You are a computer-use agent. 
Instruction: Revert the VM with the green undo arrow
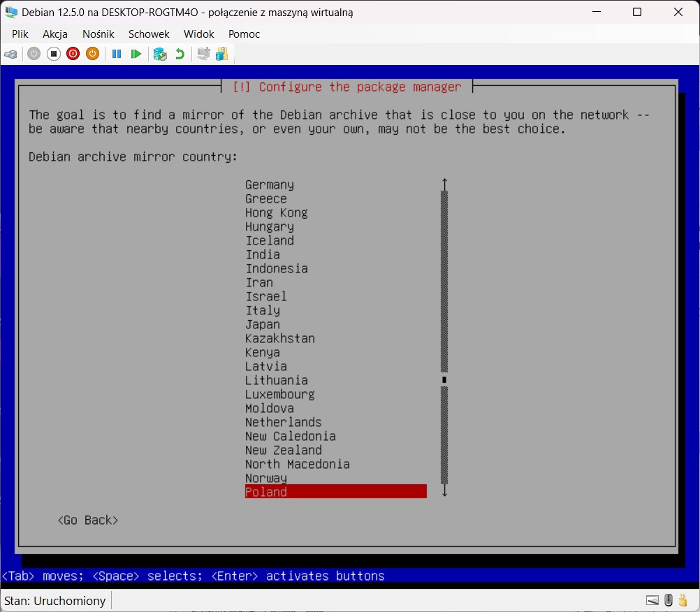pos(180,54)
